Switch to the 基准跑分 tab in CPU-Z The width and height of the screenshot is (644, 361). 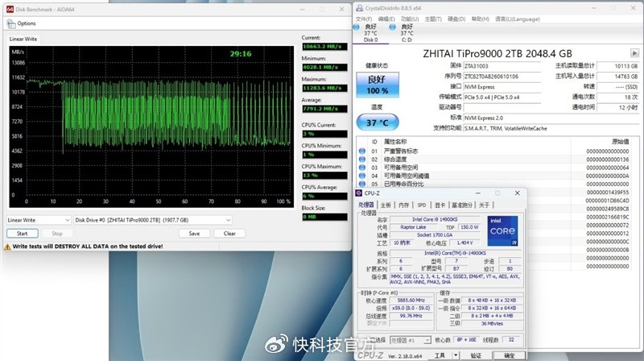(462, 205)
